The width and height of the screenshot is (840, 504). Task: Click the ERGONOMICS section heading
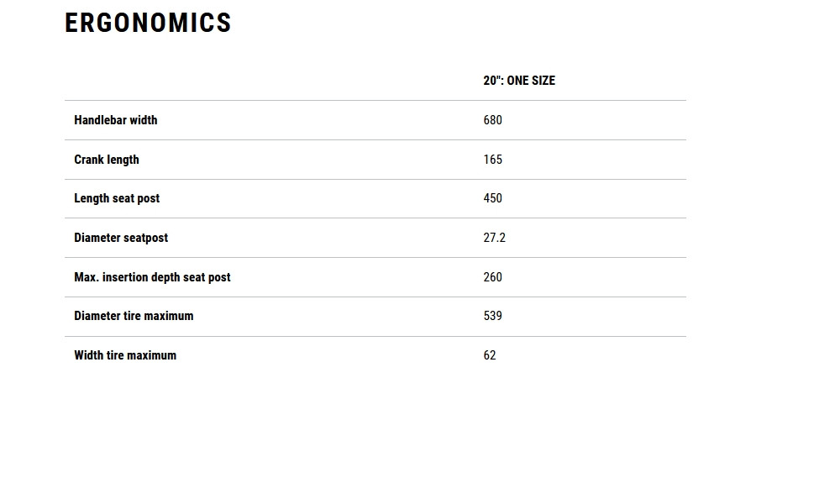[x=148, y=23]
